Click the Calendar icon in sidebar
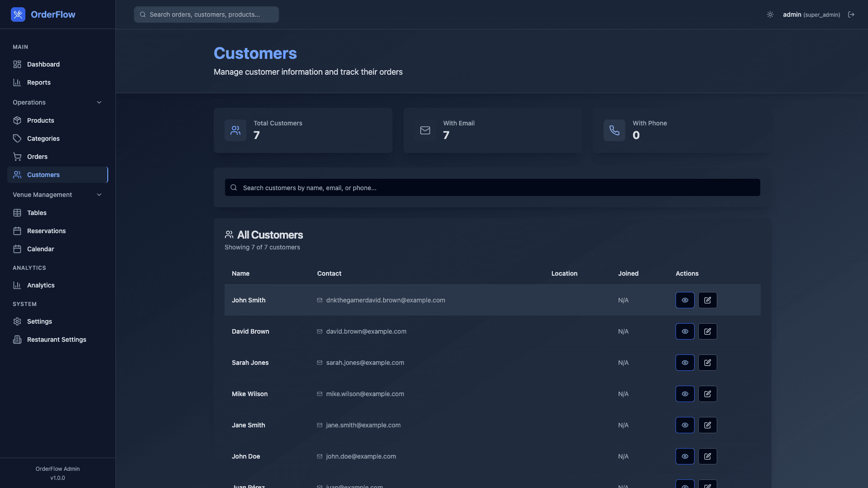Screen dimensions: 868x488 tap(17, 249)
